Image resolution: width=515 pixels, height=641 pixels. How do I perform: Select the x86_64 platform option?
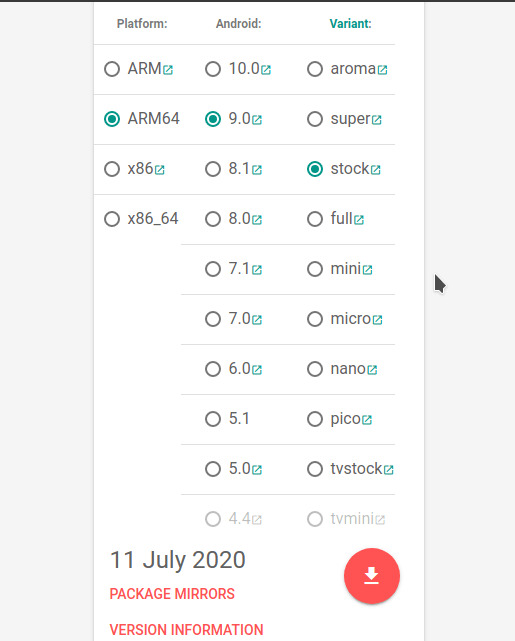[112, 219]
